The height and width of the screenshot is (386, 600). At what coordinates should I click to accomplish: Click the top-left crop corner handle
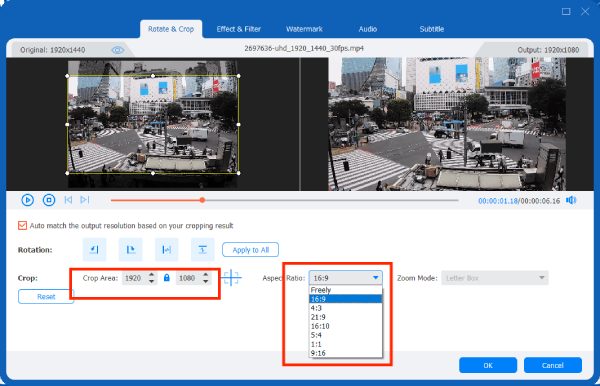pos(68,76)
